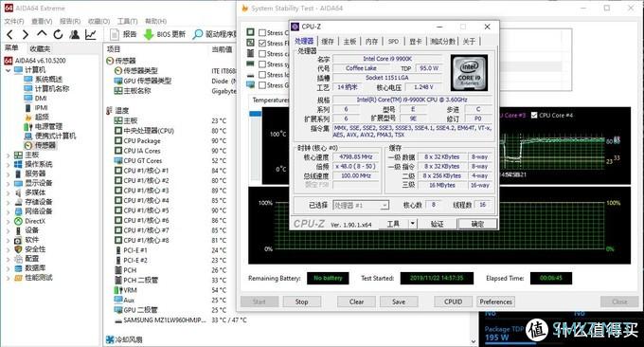
Task: Expand the 主板 tree node
Action: (x=8, y=155)
